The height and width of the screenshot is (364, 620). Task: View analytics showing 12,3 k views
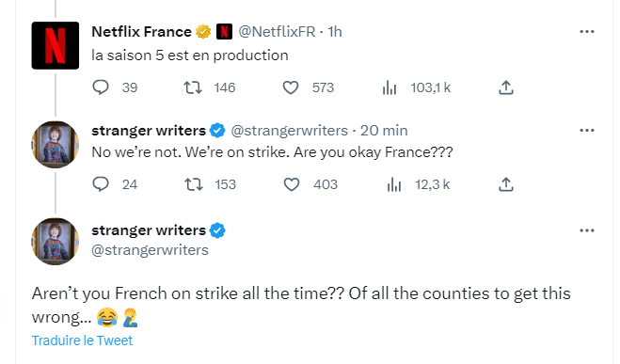[x=394, y=184]
